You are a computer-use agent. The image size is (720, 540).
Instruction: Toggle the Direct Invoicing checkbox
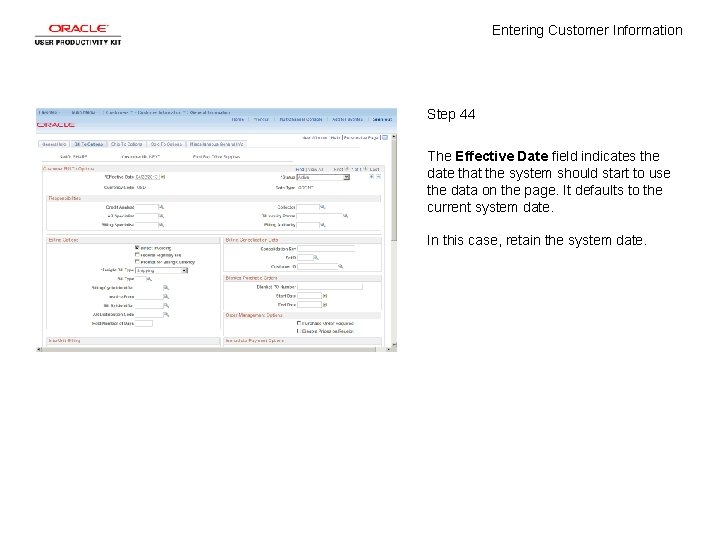[137, 248]
